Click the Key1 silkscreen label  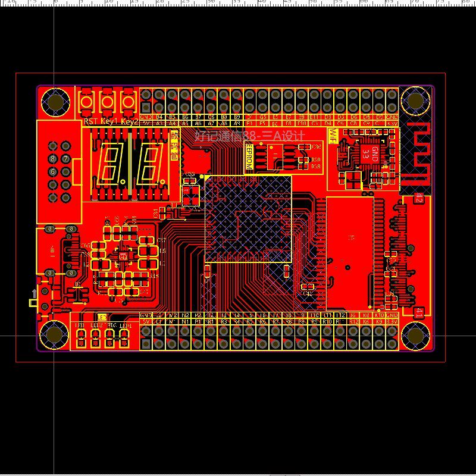pos(109,121)
